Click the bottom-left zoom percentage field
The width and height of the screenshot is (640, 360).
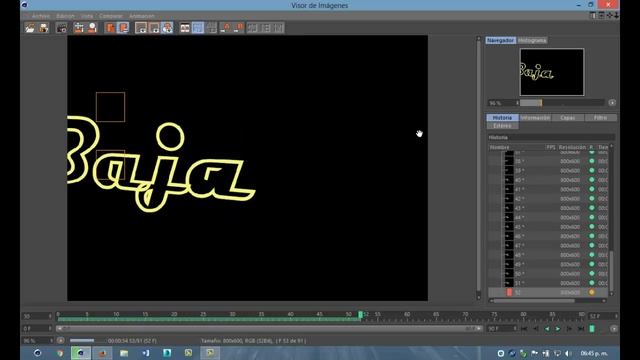click(x=38, y=341)
